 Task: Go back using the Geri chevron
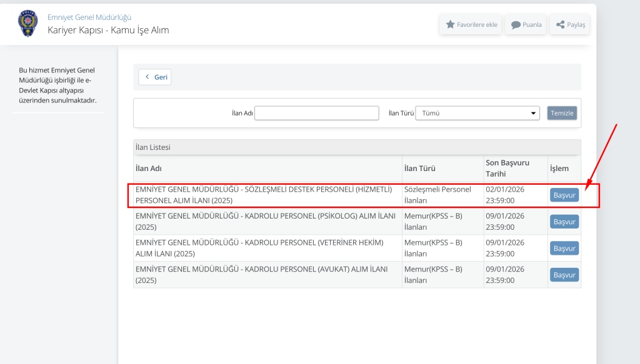pyautogui.click(x=148, y=77)
